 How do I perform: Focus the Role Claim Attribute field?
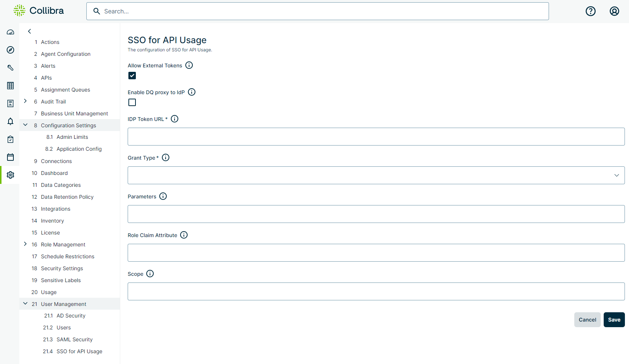point(376,253)
